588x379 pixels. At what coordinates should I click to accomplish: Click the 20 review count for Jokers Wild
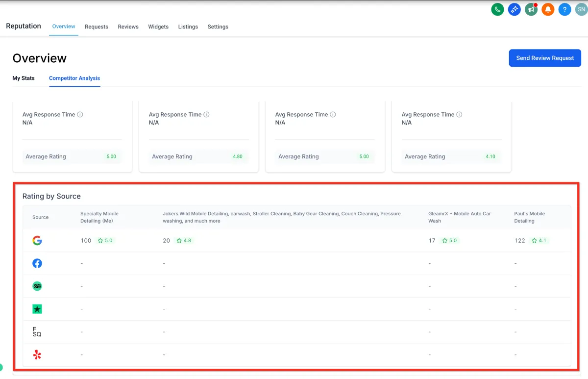tap(167, 241)
